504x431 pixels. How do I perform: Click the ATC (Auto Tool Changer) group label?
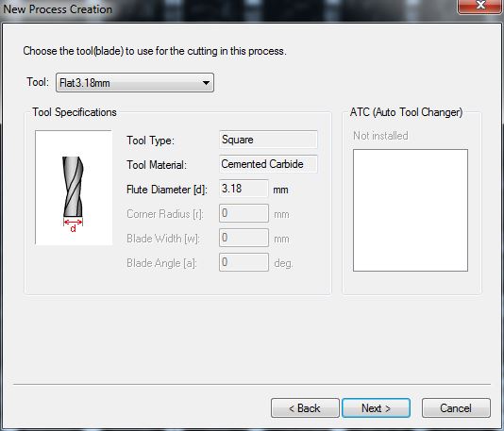(x=406, y=112)
